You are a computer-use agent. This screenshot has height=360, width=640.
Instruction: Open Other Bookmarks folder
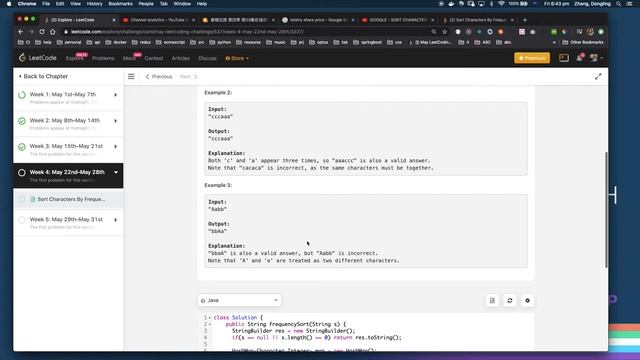(x=583, y=42)
